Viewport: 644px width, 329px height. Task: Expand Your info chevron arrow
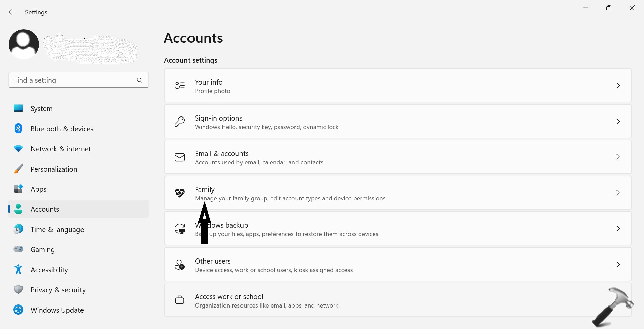tap(618, 86)
